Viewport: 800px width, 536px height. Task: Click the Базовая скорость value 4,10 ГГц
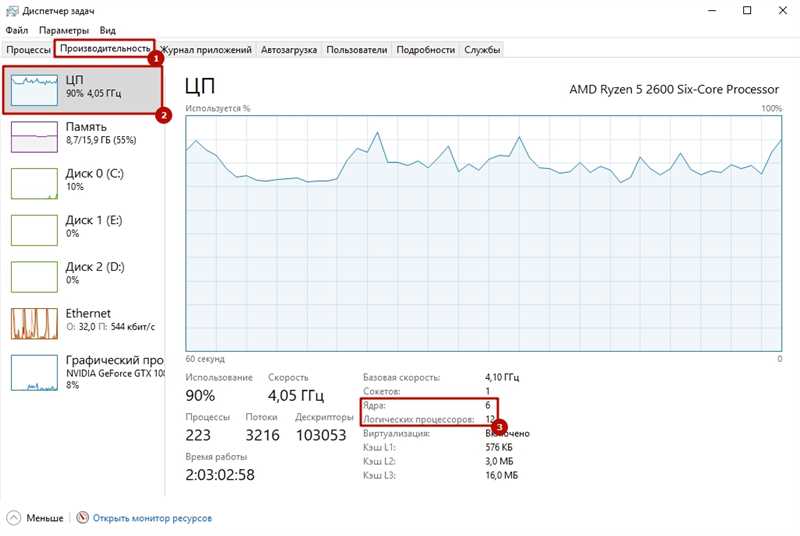(502, 377)
